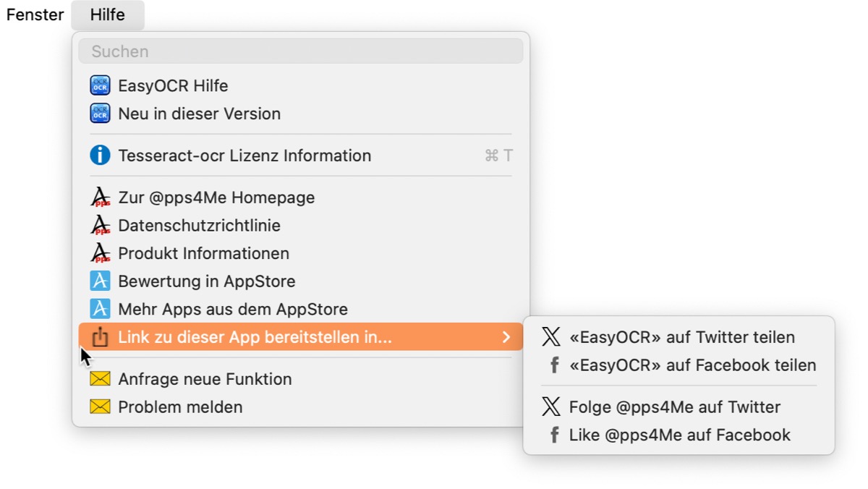868x489 pixels.
Task: Select Link zu dieser App bereitstellen in...
Action: click(301, 337)
